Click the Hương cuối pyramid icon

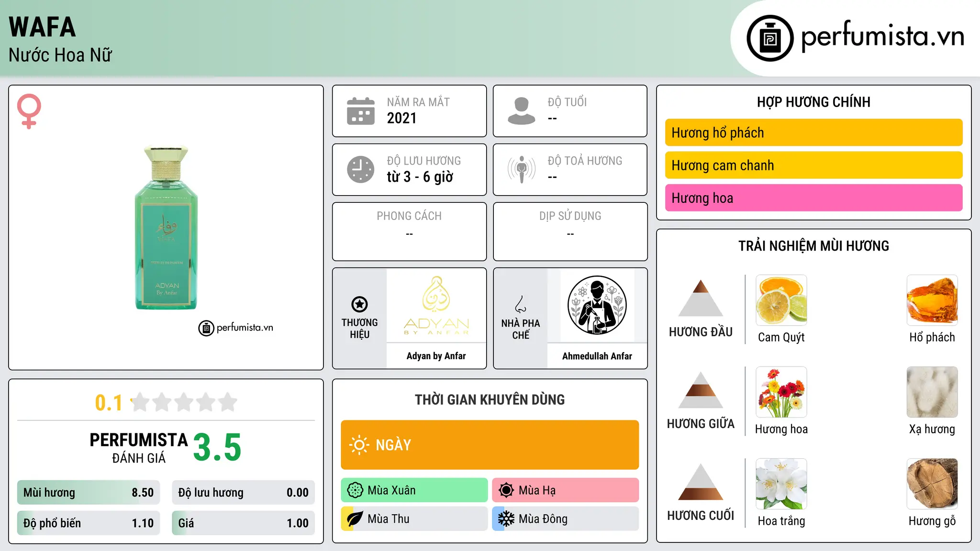click(701, 482)
